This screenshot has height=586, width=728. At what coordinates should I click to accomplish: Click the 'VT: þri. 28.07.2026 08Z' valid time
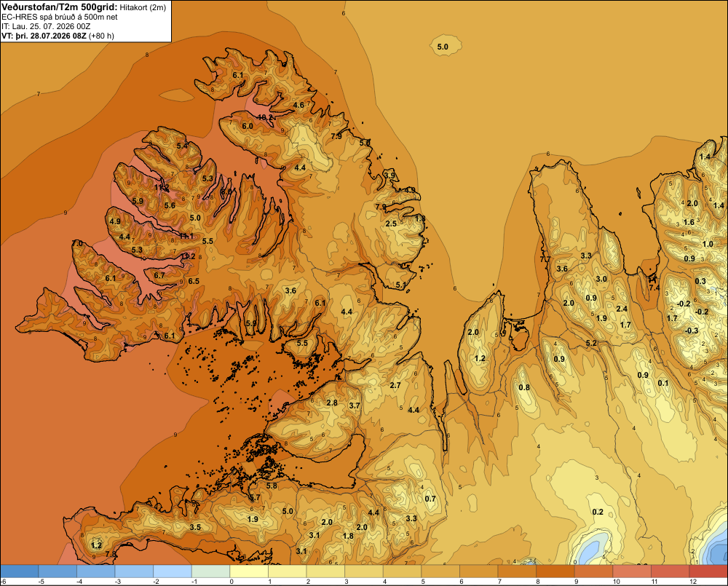pyautogui.click(x=44, y=36)
